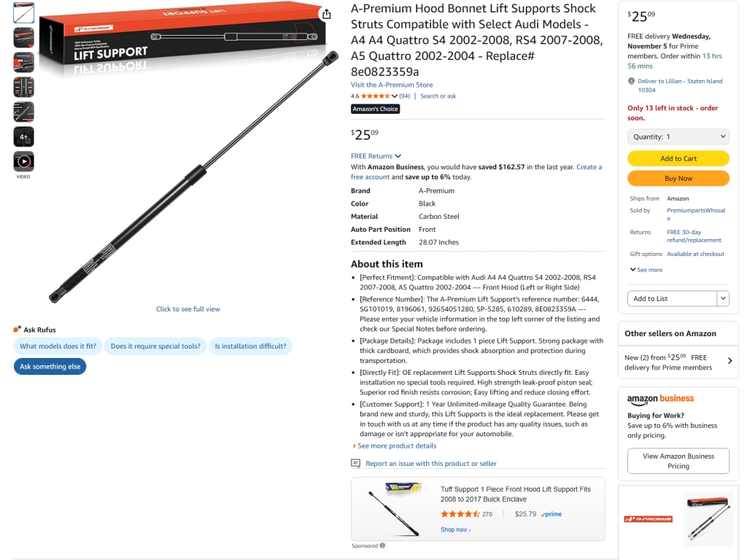Open Other sellers New offers arrow
This screenshot has width=747, height=560.
tap(729, 361)
